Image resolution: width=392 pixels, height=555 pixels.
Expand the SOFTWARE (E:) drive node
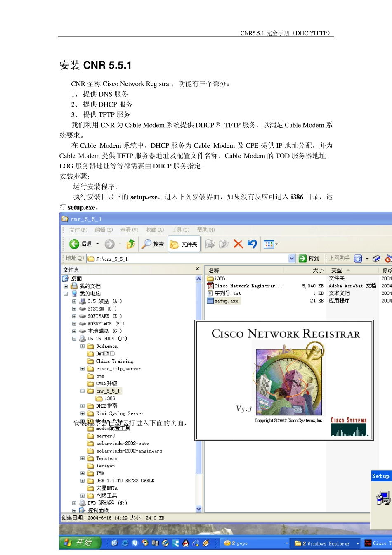[74, 316]
